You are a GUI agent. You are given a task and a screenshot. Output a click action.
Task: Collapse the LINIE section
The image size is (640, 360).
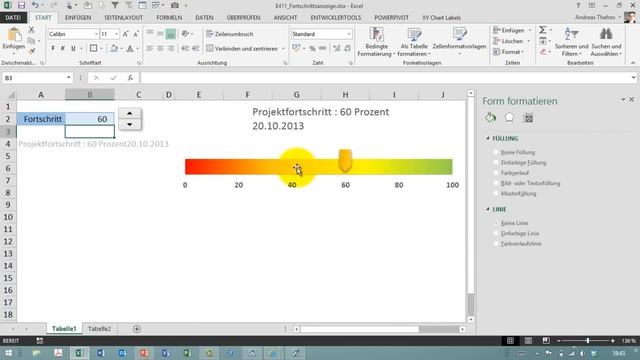(488, 209)
